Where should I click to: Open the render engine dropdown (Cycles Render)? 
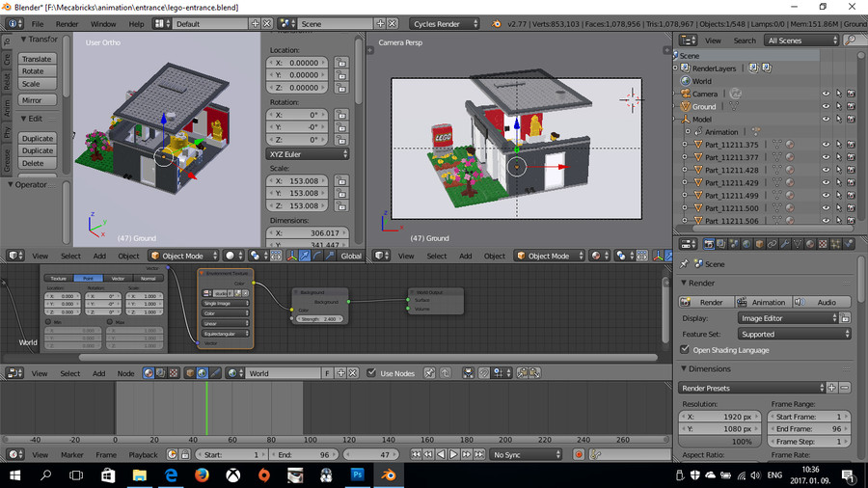point(445,24)
